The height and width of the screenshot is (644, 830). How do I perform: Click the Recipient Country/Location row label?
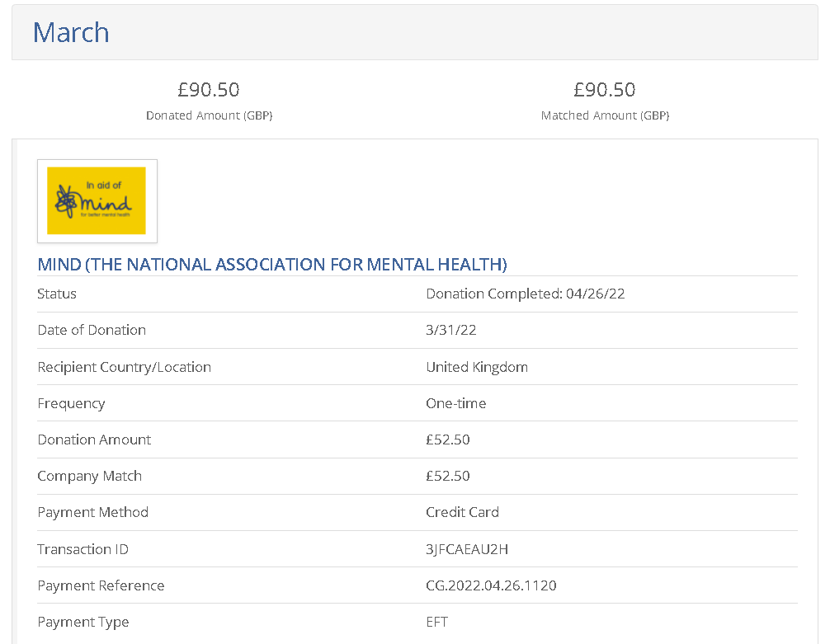point(124,367)
